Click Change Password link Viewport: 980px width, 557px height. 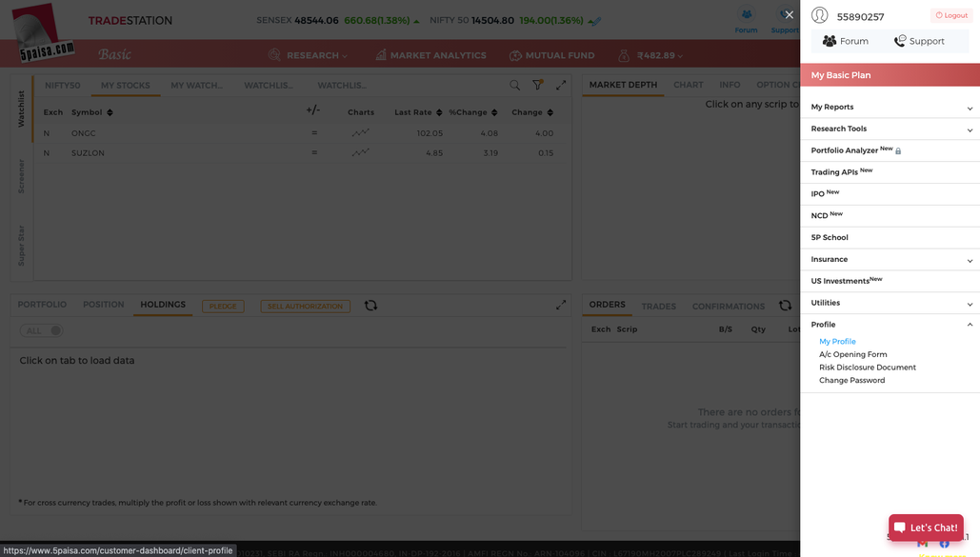pos(851,380)
